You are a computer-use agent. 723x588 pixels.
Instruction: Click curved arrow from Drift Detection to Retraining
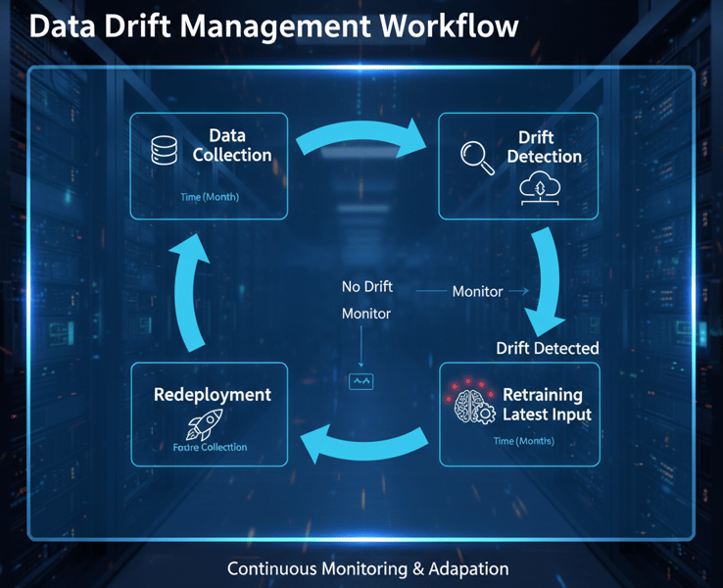tap(546, 279)
